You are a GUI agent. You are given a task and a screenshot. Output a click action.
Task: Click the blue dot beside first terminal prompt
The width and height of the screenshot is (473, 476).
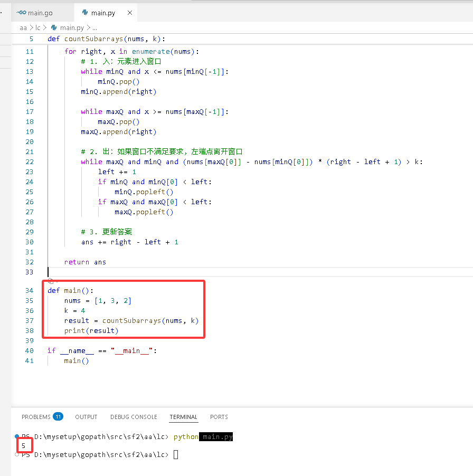[x=17, y=436]
